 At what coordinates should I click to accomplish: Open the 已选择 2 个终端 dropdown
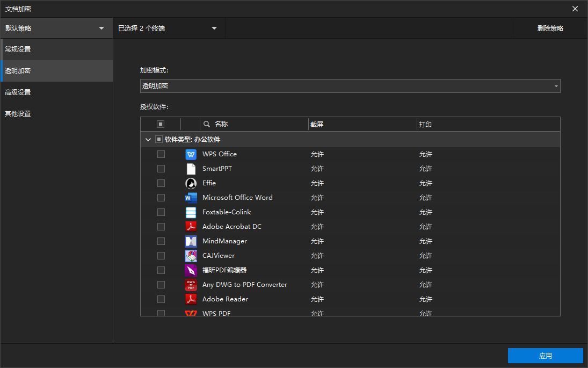(169, 28)
